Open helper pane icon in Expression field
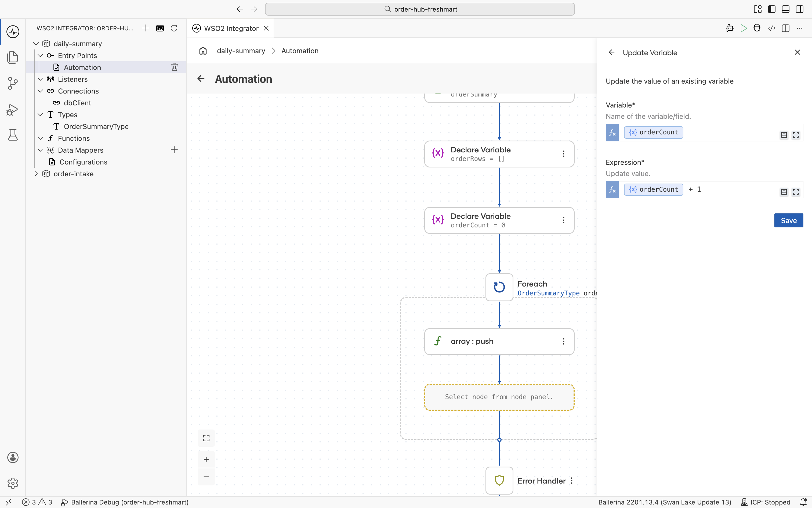This screenshot has width=812, height=508. [x=784, y=192]
